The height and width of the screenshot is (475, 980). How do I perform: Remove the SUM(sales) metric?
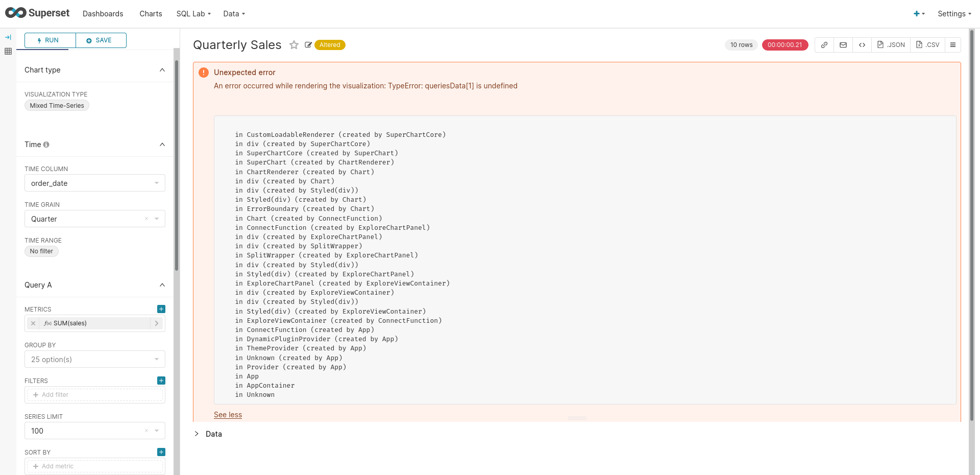tap(33, 323)
